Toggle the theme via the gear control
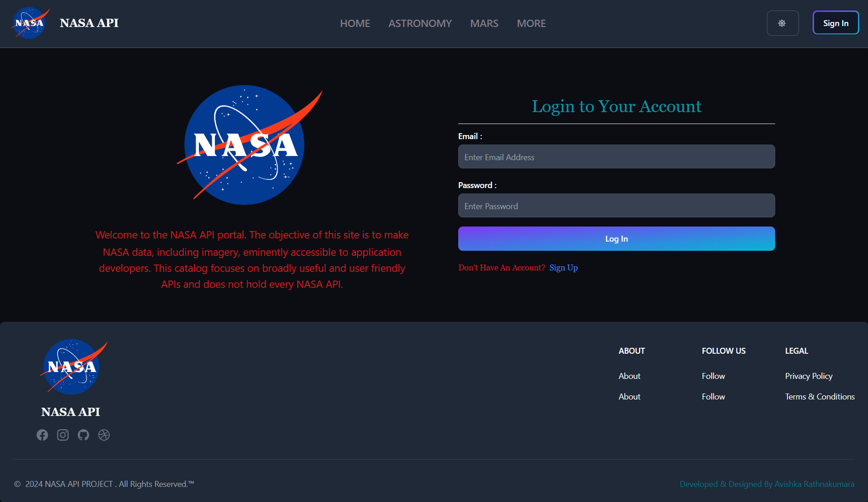The image size is (868, 502). [x=782, y=23]
